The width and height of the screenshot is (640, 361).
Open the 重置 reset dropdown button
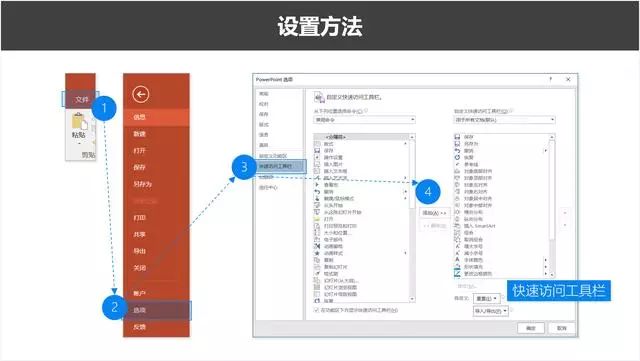[487, 299]
